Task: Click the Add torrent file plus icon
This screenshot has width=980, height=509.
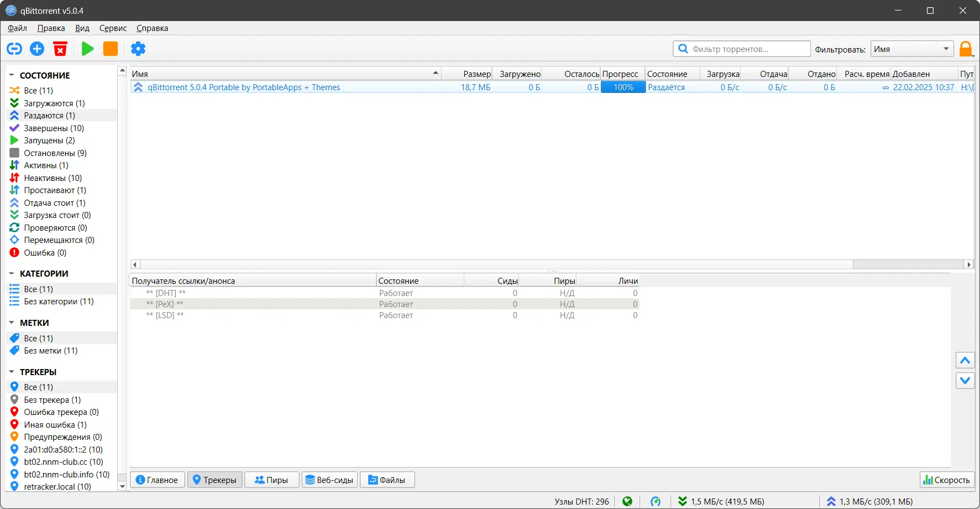Action: coord(37,49)
